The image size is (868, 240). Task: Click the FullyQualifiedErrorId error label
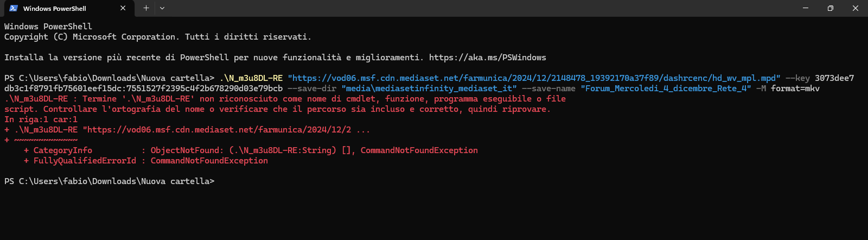click(85, 161)
